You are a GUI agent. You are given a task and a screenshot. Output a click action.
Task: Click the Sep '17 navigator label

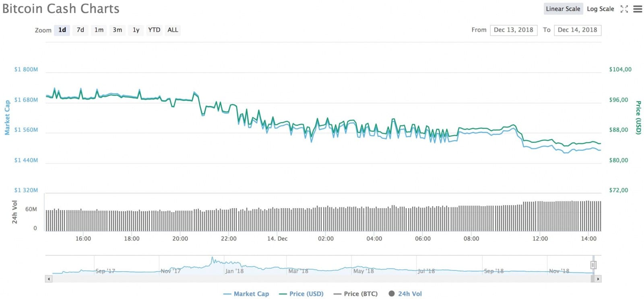[x=105, y=271]
